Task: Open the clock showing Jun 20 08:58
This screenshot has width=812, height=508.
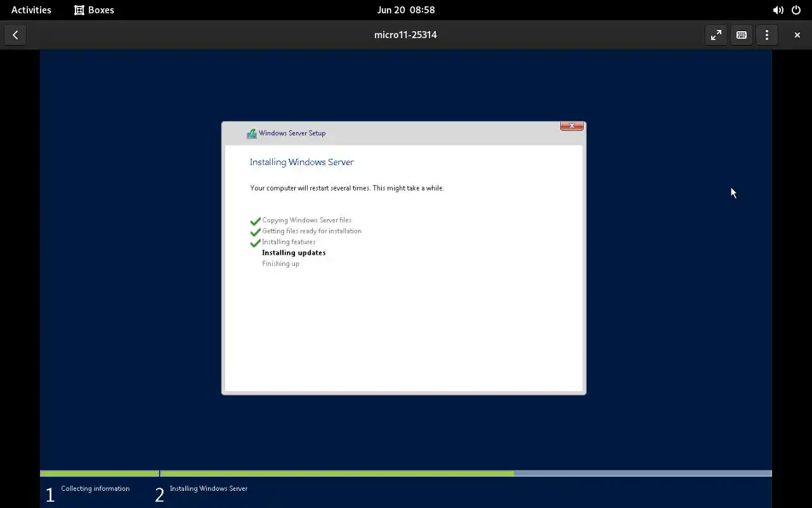Action: (406, 10)
